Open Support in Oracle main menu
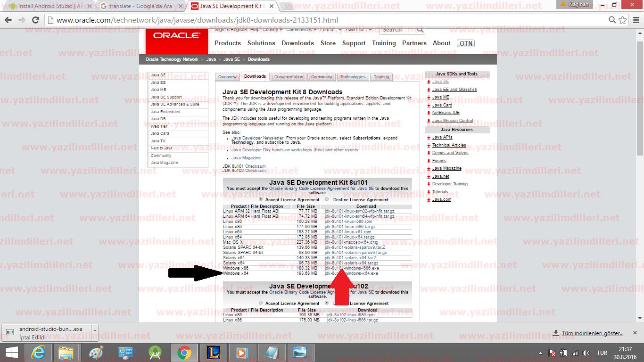Viewport: 644px width, 362px height. (x=354, y=43)
